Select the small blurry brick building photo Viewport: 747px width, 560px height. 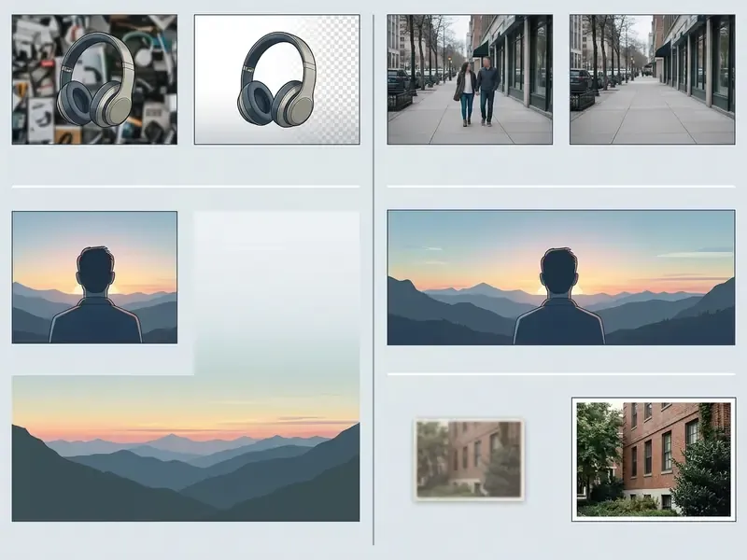pyautogui.click(x=470, y=459)
